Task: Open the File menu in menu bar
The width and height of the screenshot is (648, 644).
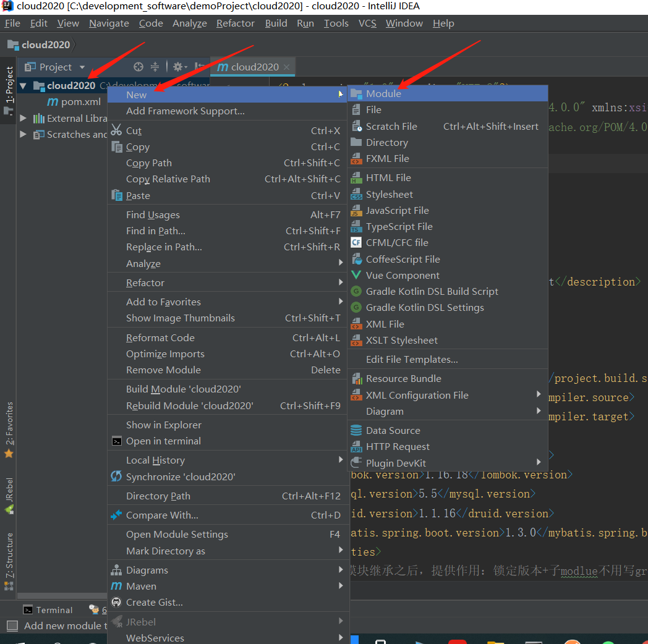Action: [x=12, y=23]
